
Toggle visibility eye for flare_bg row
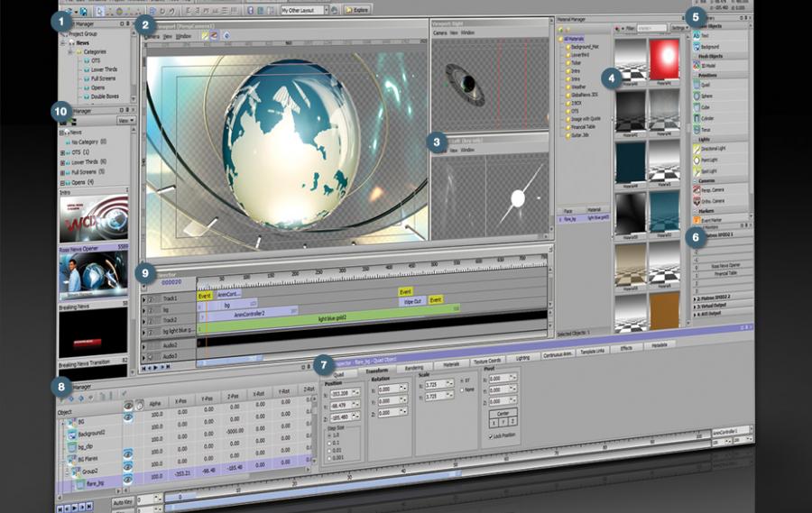[127, 480]
